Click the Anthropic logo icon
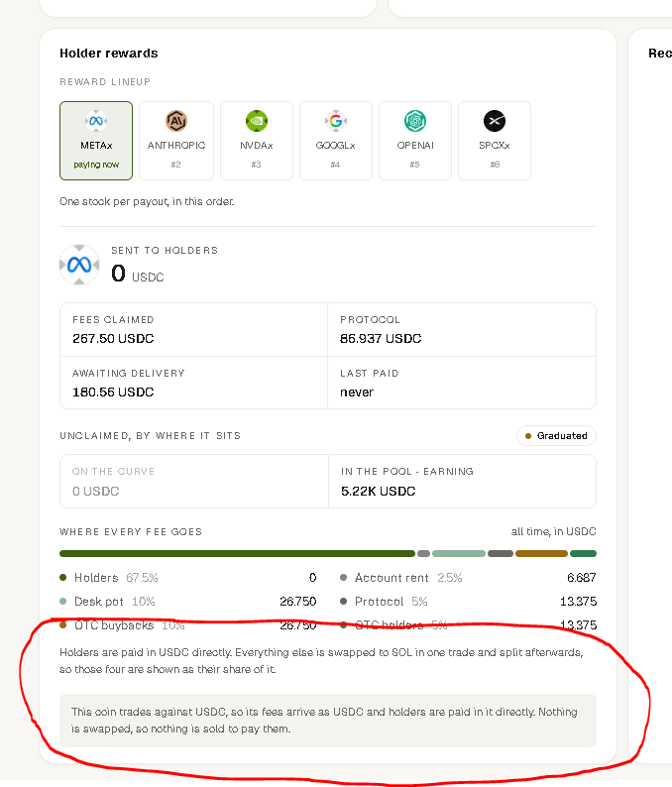This screenshot has width=672, height=787. tap(176, 121)
